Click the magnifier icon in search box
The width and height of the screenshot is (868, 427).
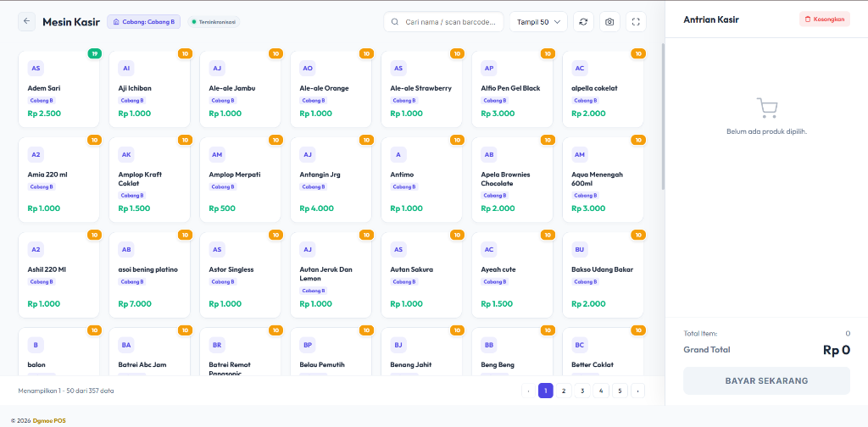tap(395, 22)
